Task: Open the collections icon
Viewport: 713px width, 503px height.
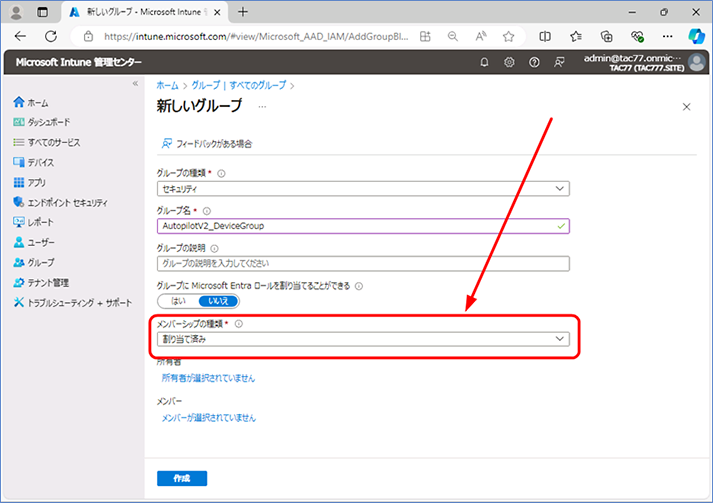Action: point(607,36)
